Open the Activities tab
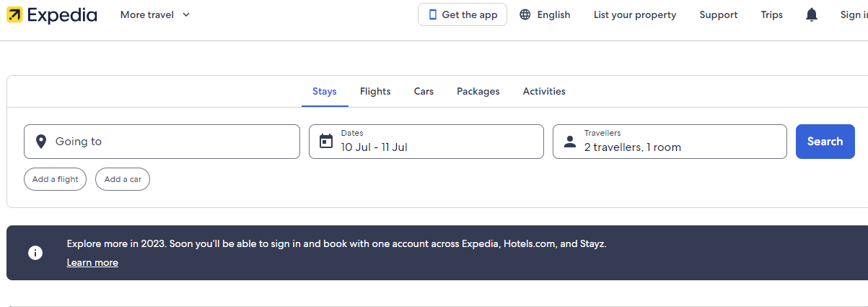Viewport: 868px width, 307px height. click(544, 92)
